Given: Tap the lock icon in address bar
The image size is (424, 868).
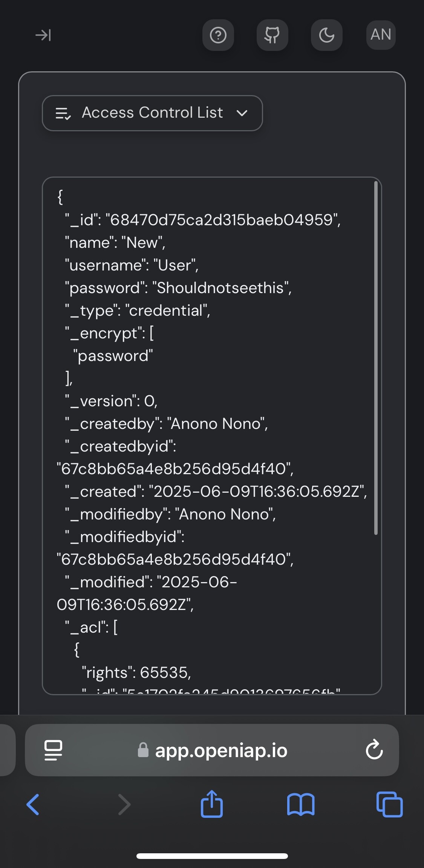Looking at the screenshot, I should [x=143, y=750].
